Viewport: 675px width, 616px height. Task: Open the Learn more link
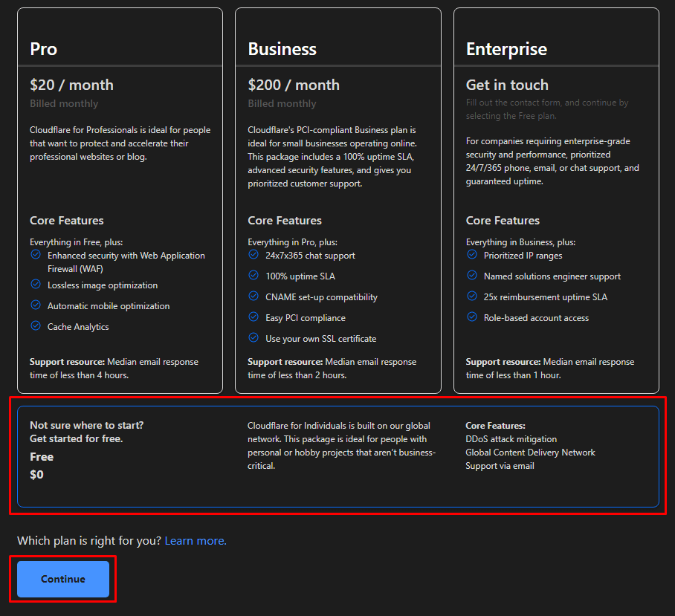195,540
